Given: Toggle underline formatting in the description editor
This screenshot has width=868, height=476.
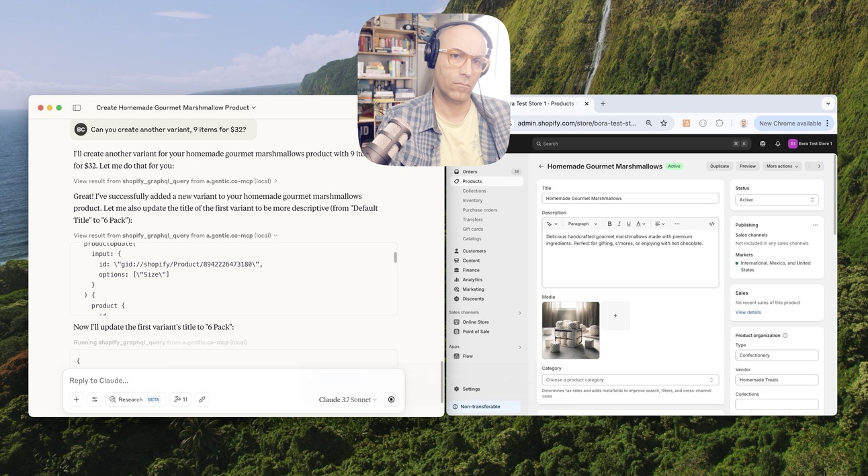Looking at the screenshot, I should [628, 224].
